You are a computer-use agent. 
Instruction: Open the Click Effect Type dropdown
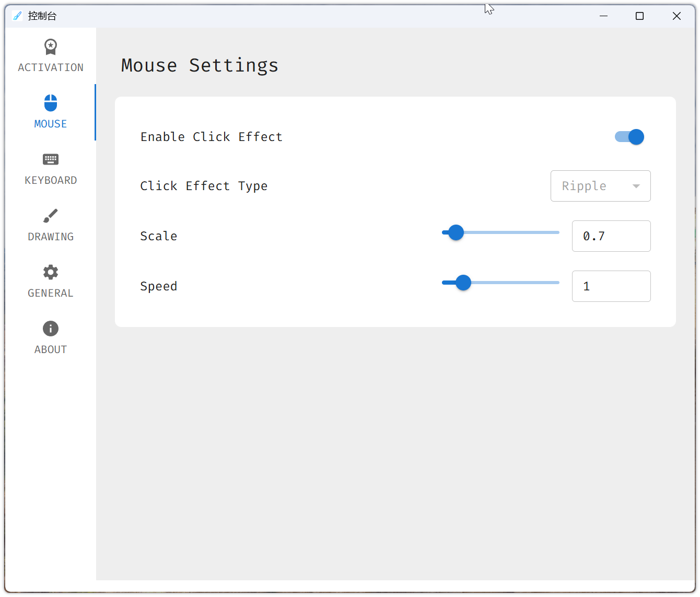(x=600, y=186)
